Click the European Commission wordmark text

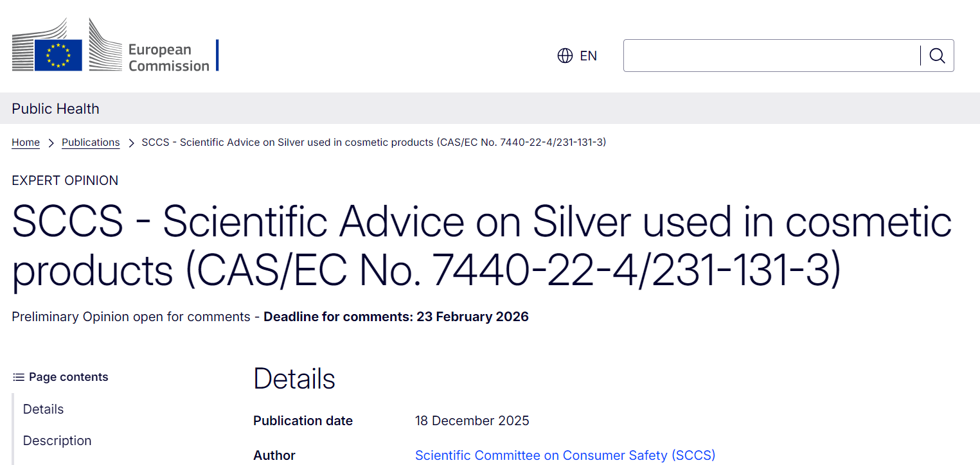coord(168,57)
